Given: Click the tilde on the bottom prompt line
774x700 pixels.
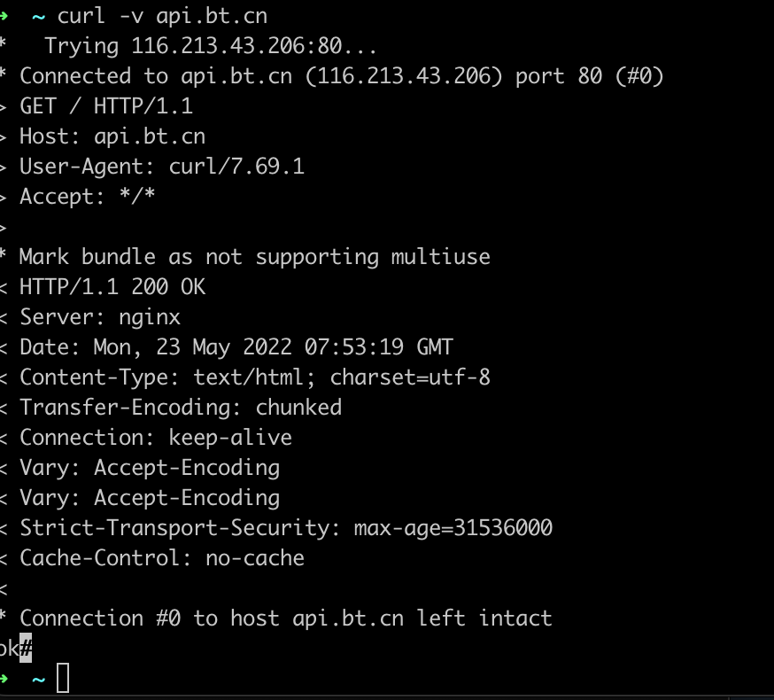Looking at the screenshot, I should [38, 679].
